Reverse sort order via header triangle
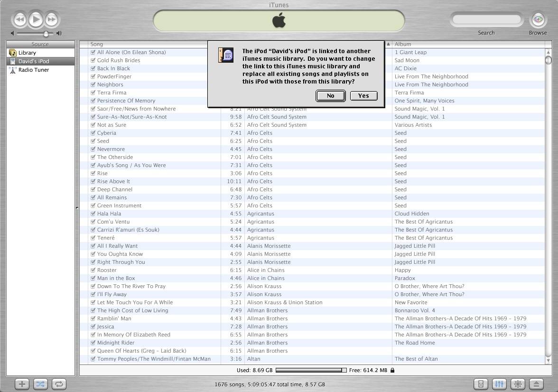The image size is (558, 392). pos(388,44)
